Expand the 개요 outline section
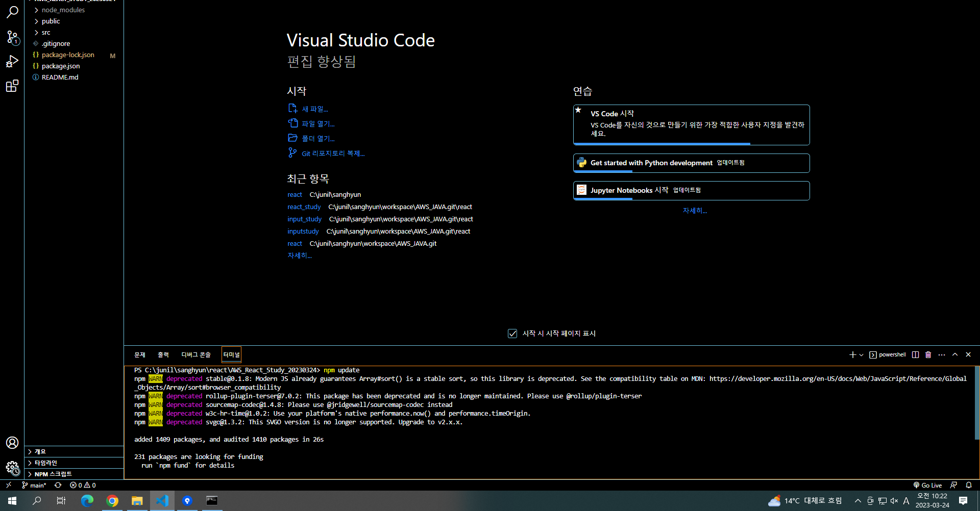 point(74,451)
